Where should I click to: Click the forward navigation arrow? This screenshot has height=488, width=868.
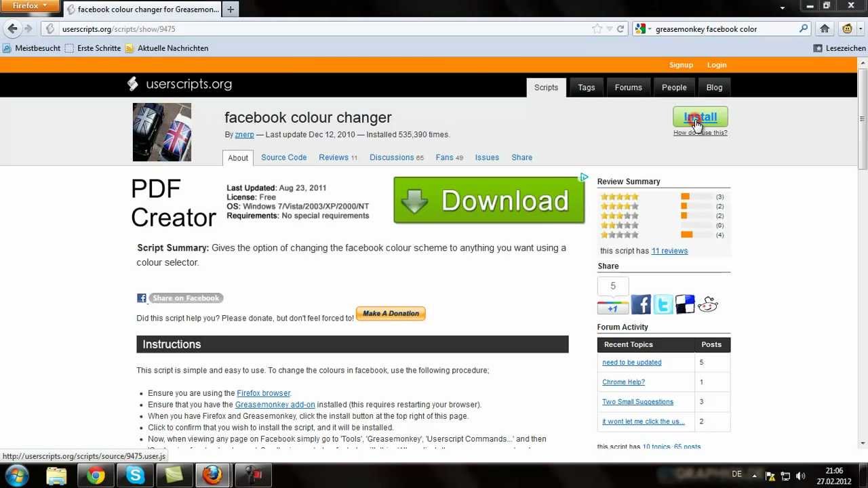click(28, 28)
